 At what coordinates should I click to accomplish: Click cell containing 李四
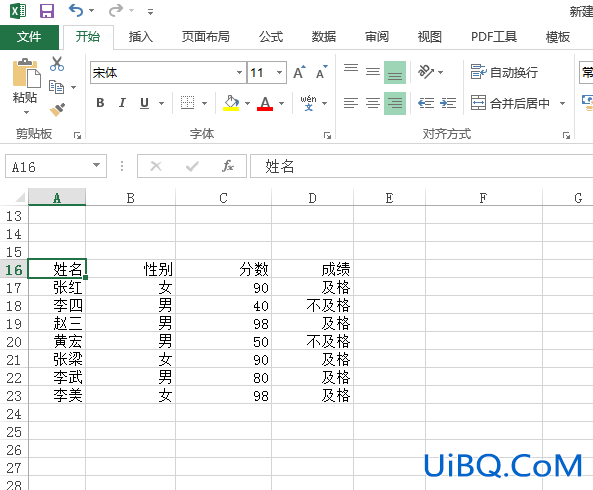click(57, 305)
